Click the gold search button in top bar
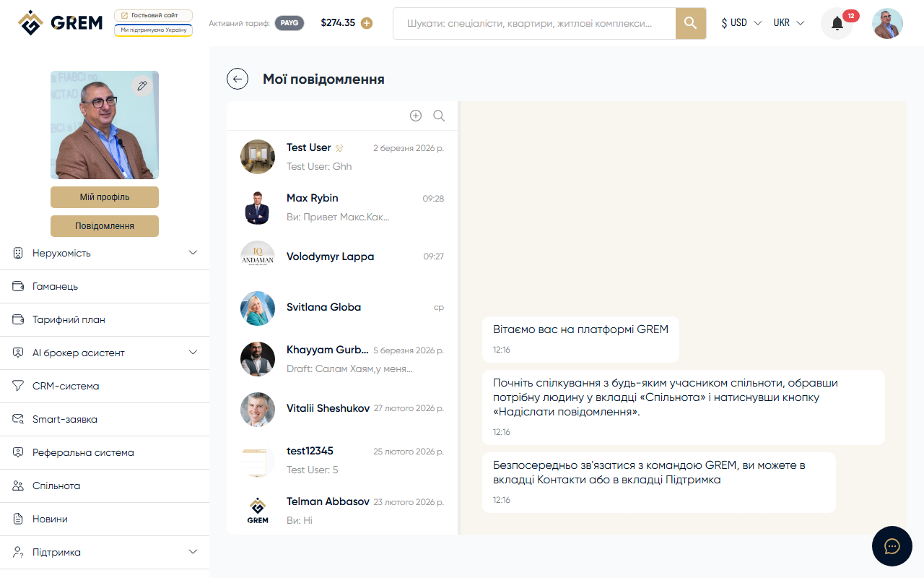Viewport: 924px width, 578px height. (690, 23)
